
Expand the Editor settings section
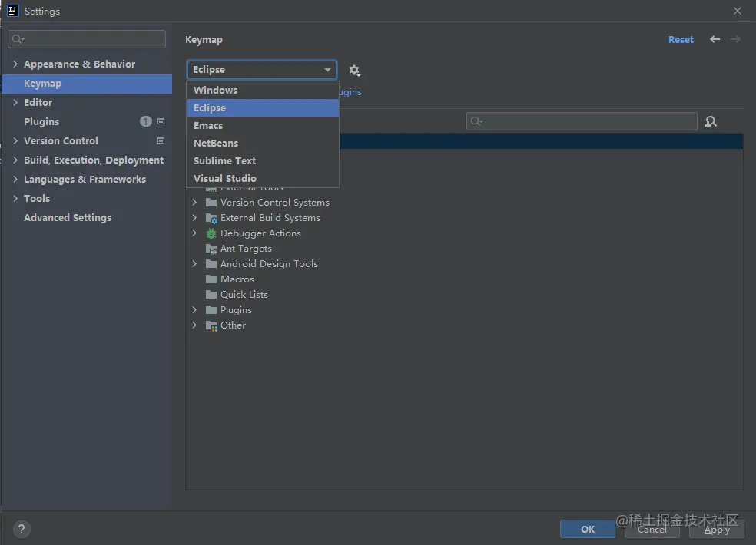pyautogui.click(x=15, y=102)
